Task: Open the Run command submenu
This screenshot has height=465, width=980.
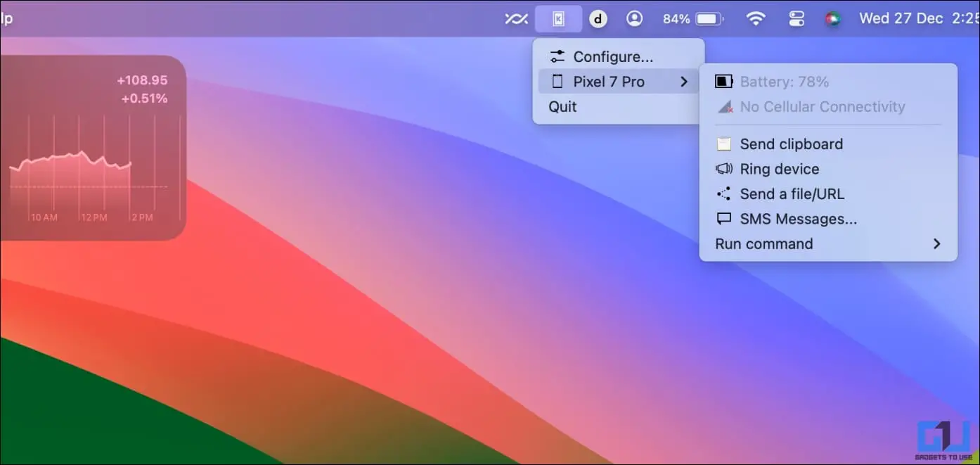Action: (x=763, y=244)
